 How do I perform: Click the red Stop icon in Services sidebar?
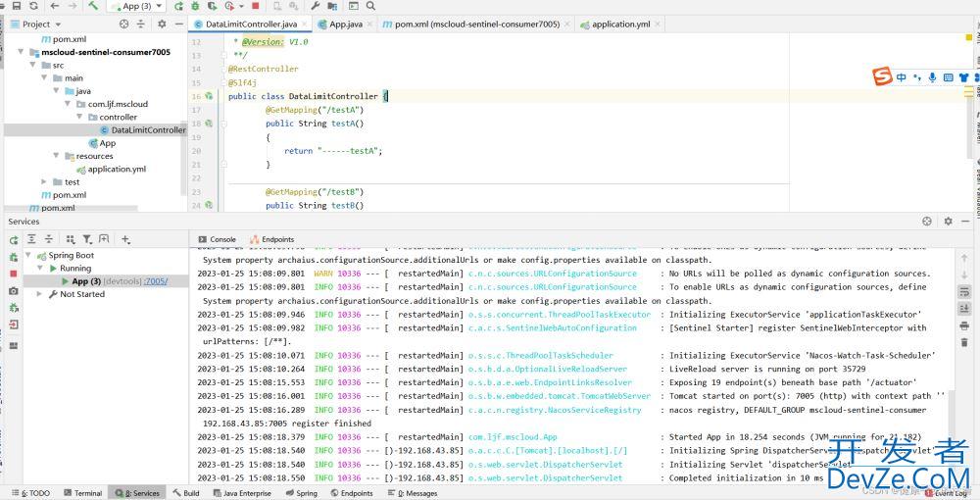(x=13, y=274)
